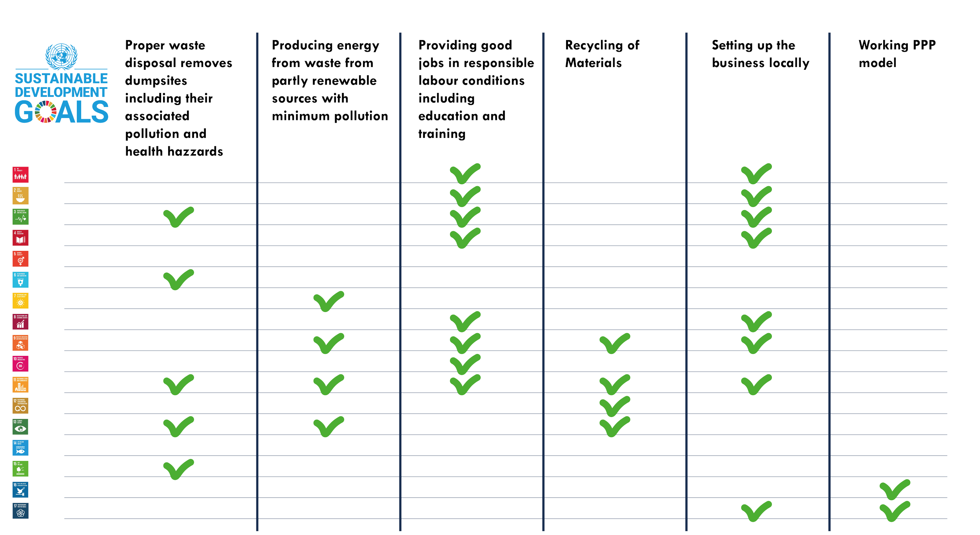
Task: Click Affordable and Clean Energy sun icon
Action: pyautogui.click(x=20, y=301)
